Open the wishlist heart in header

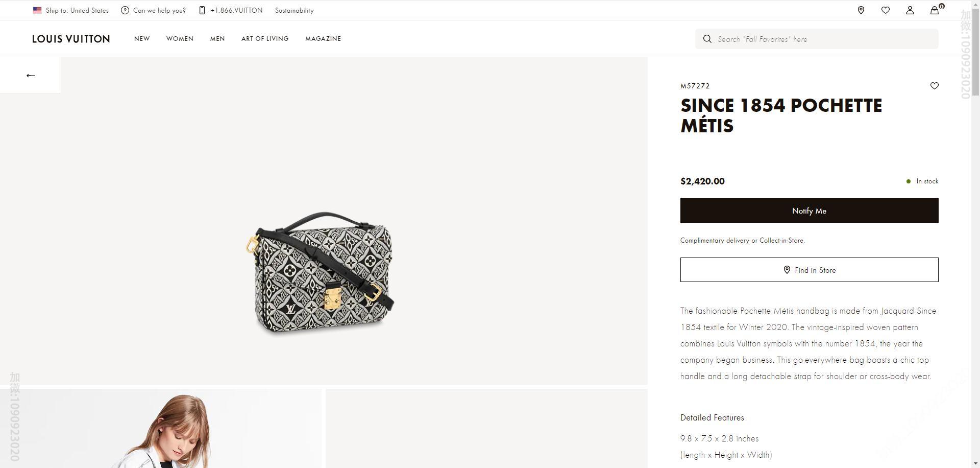tap(886, 10)
